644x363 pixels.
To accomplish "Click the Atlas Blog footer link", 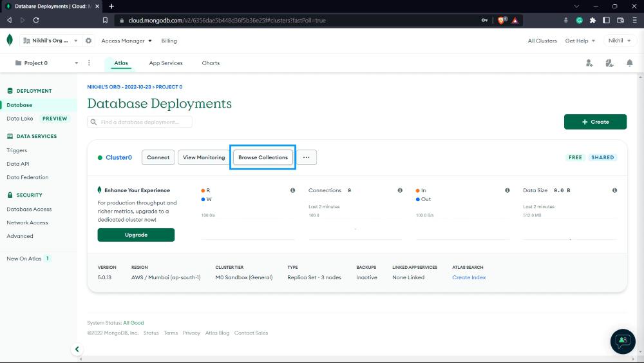I will pos(217,333).
